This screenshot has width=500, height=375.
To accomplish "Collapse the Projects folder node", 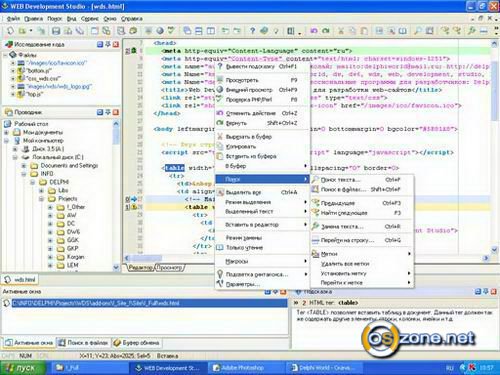I will pos(41,199).
